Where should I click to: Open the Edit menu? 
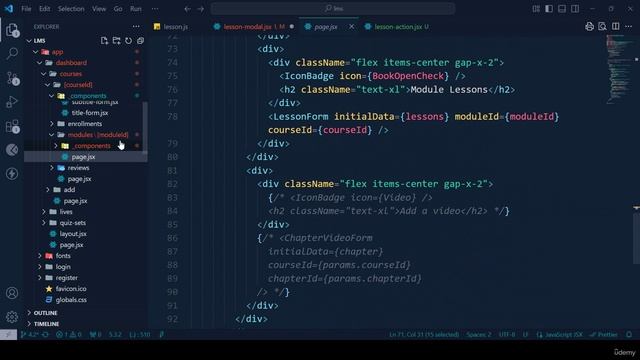44,9
